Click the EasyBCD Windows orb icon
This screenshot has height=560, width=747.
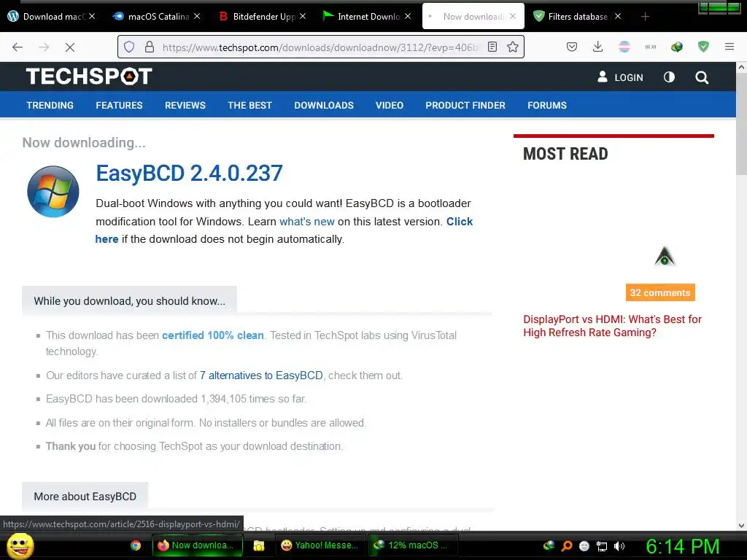pos(53,192)
